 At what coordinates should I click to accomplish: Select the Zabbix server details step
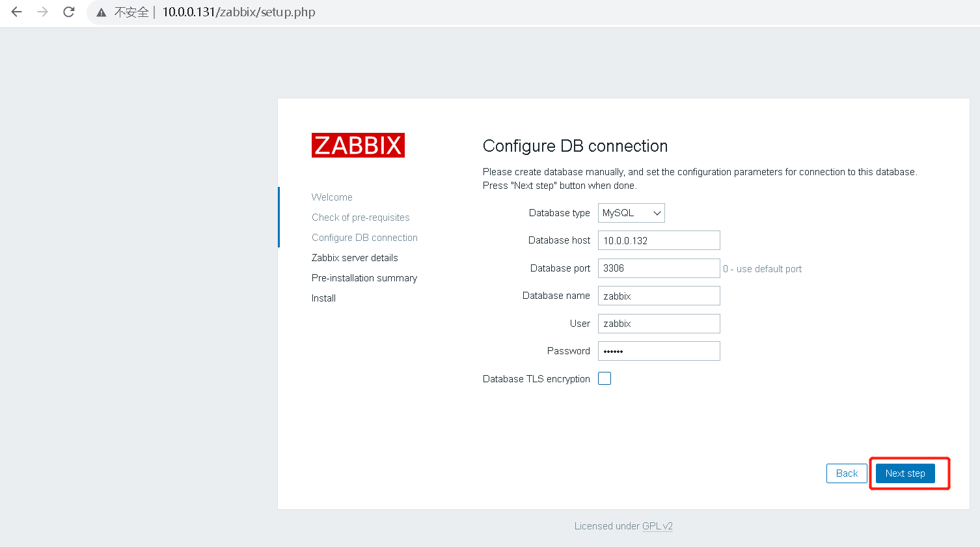[x=355, y=258]
